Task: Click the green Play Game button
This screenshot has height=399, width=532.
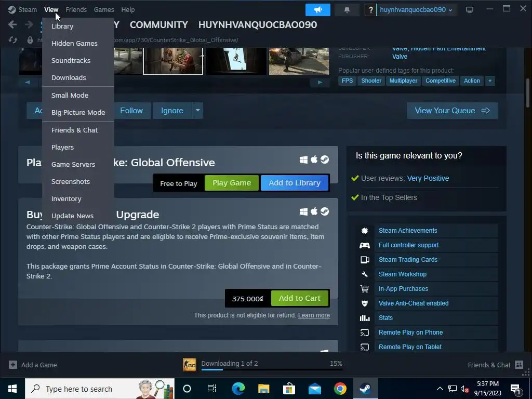Action: tap(232, 183)
